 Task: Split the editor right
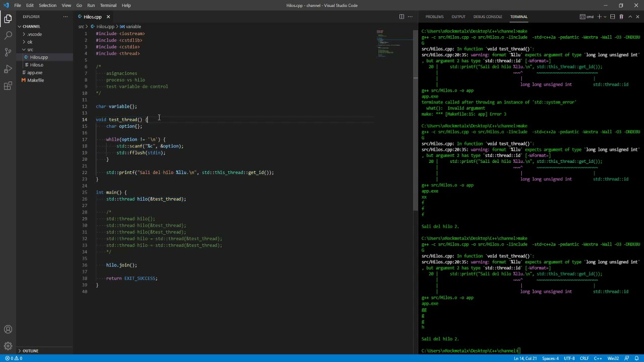pos(401,17)
